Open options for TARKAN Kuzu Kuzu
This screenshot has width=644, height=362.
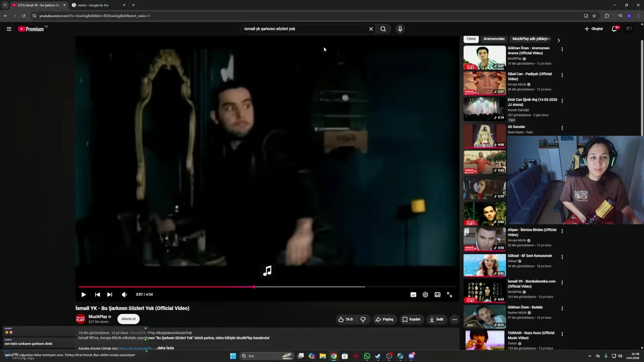(x=562, y=334)
